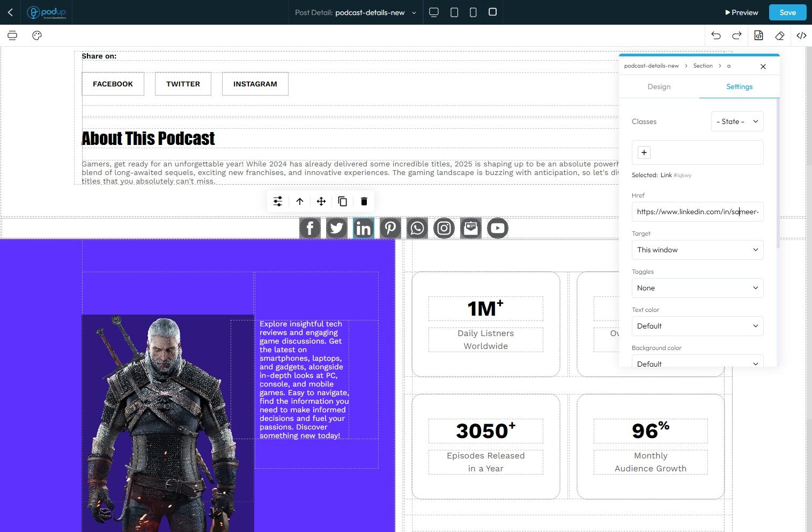
Task: Open the Toggles dropdown showing None
Action: (x=697, y=288)
